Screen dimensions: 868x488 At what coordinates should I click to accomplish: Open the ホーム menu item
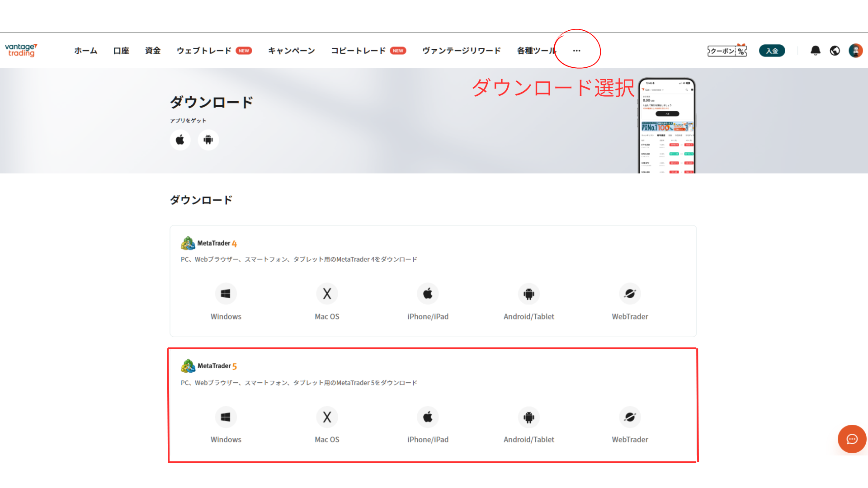click(85, 51)
